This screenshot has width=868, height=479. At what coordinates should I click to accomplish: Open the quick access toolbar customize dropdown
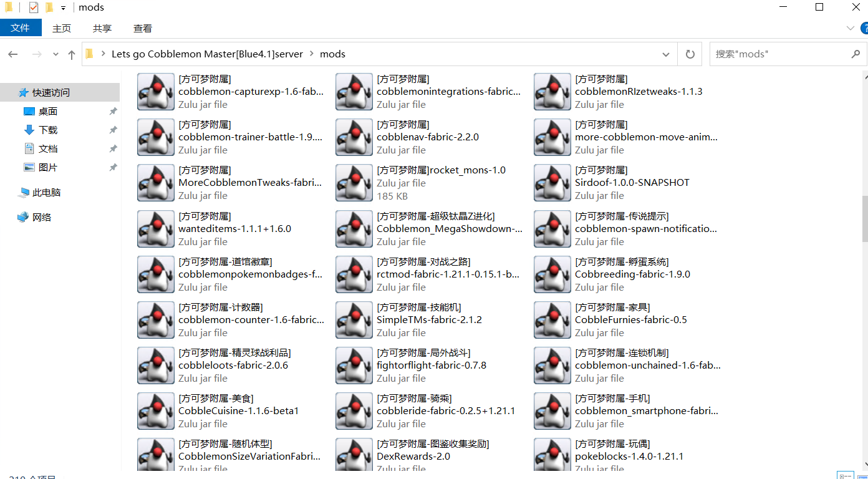pos(63,8)
